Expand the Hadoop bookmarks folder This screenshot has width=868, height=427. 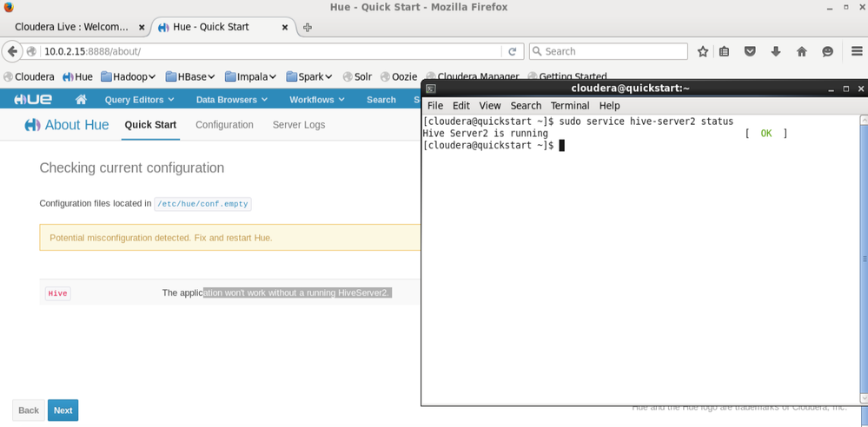128,77
